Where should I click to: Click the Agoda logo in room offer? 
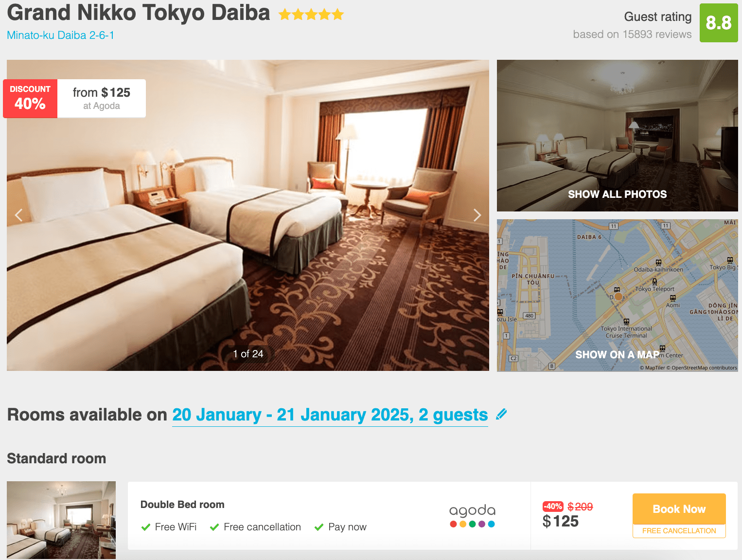(x=472, y=516)
